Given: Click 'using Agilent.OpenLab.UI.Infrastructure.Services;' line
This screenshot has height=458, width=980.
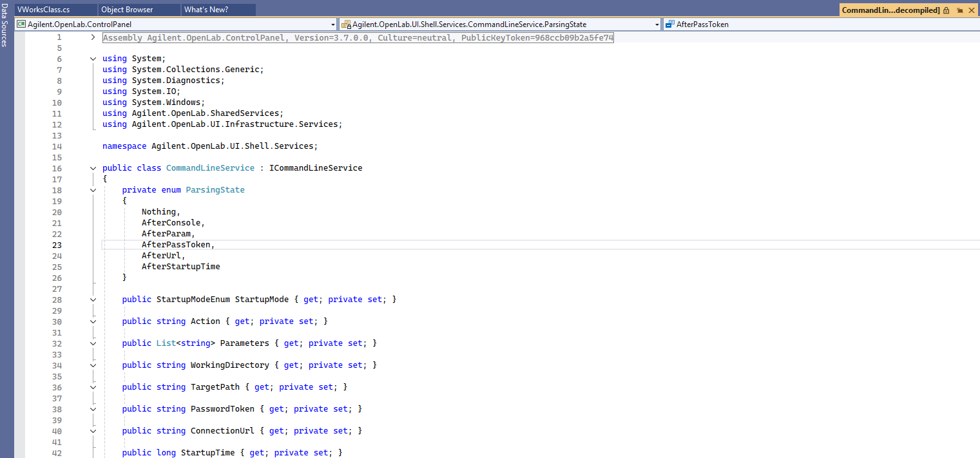Looking at the screenshot, I should click(x=223, y=124).
